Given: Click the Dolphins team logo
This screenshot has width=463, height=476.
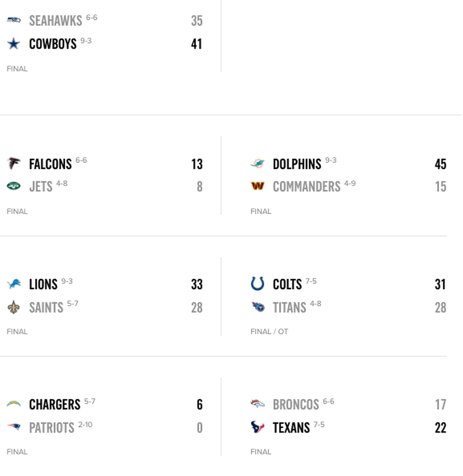Looking at the screenshot, I should [x=257, y=163].
